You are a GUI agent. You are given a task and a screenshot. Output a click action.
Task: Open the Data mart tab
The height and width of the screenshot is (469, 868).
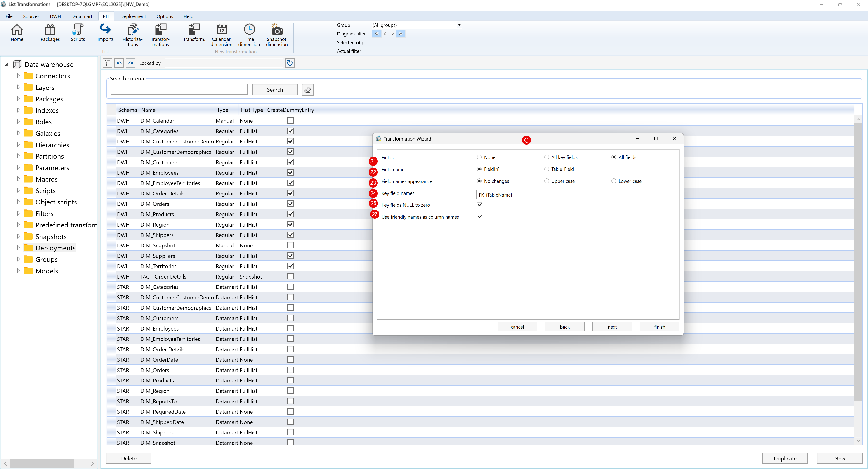coord(82,16)
